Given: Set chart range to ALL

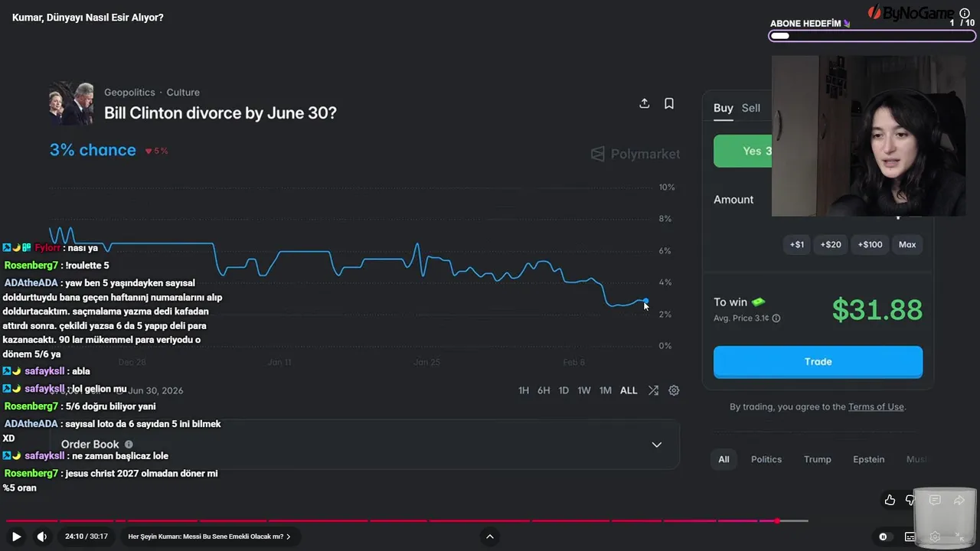Looking at the screenshot, I should click(x=629, y=390).
